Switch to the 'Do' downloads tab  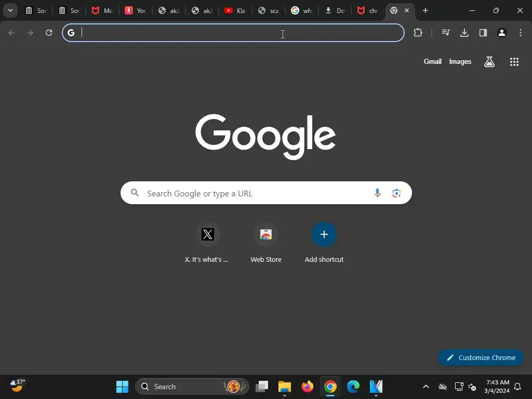click(x=335, y=10)
